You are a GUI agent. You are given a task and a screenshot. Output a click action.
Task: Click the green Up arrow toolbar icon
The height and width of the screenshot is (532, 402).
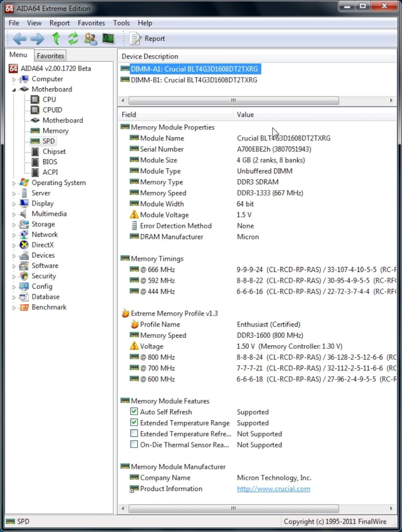(56, 38)
